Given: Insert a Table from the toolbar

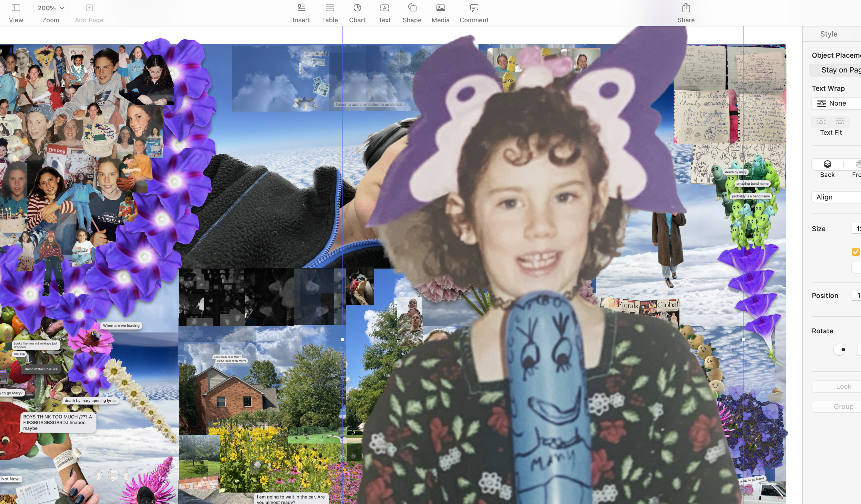Looking at the screenshot, I should coord(330,13).
